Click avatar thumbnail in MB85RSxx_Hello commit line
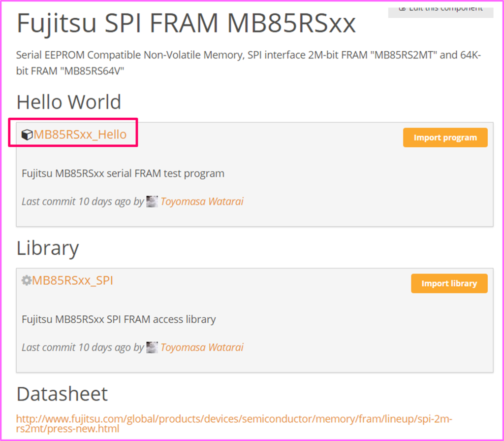 pyautogui.click(x=152, y=202)
